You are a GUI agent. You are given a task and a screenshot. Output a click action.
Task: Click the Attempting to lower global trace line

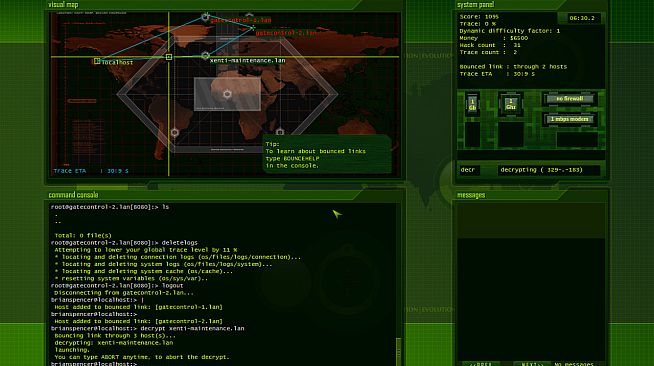(x=146, y=250)
